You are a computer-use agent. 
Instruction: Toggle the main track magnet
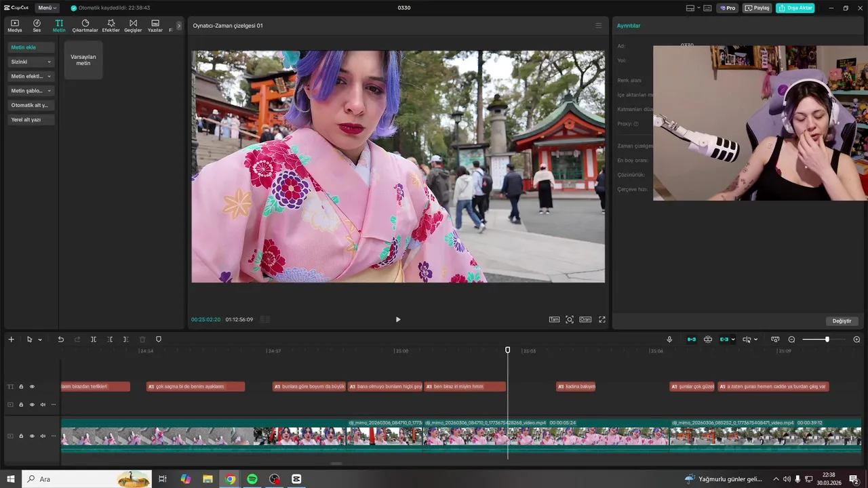[691, 340]
